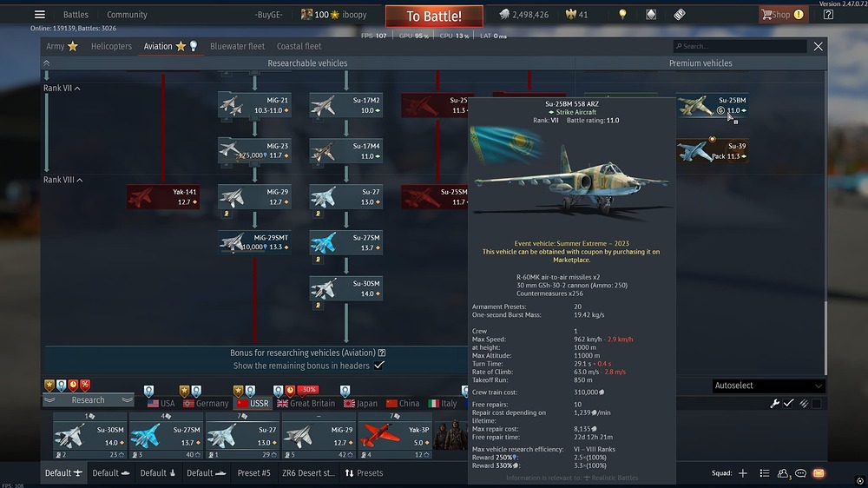Select the Preset #5 preset
868x488 pixels.
(253, 473)
